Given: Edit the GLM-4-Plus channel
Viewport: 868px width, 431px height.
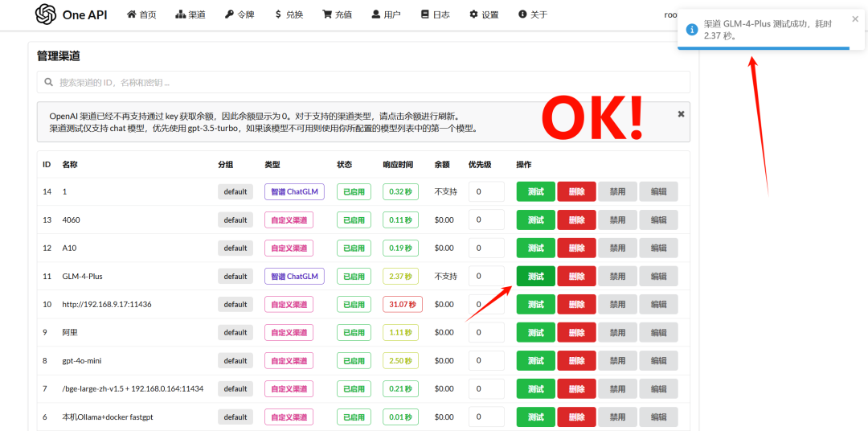Looking at the screenshot, I should 658,276.
